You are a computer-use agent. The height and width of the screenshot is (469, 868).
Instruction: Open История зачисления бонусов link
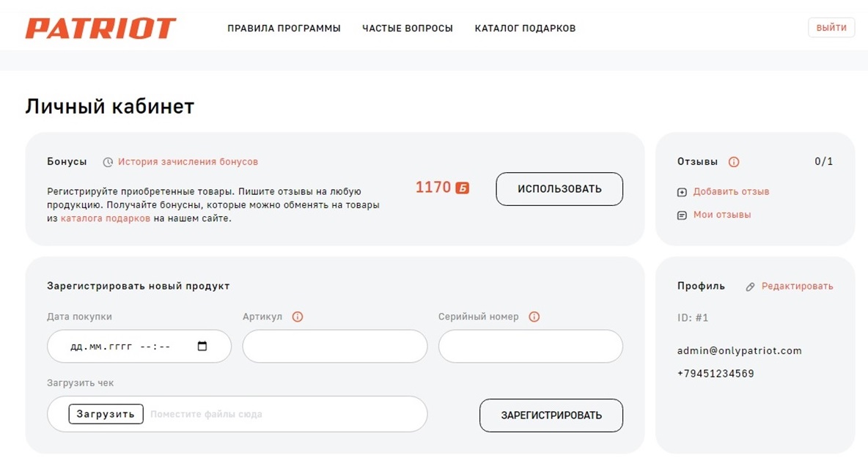[x=188, y=162]
